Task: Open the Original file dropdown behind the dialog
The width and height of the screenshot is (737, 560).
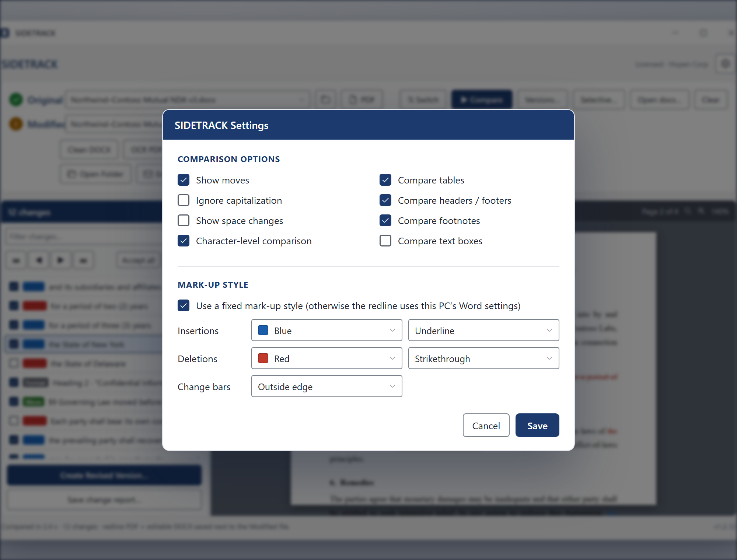Action: pyautogui.click(x=187, y=100)
